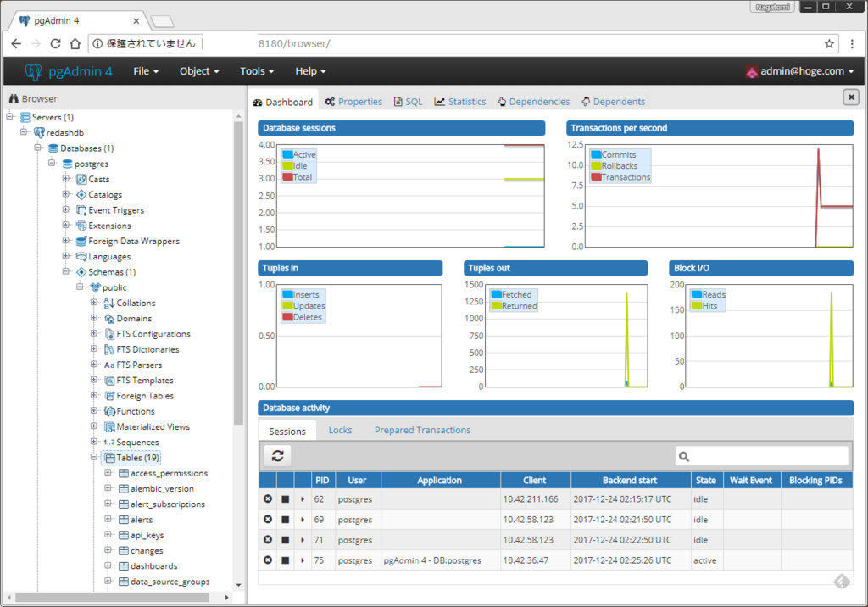Screen dimensions: 868x607
Task: Click the Foreign Data Wrappers icon
Action: (81, 242)
